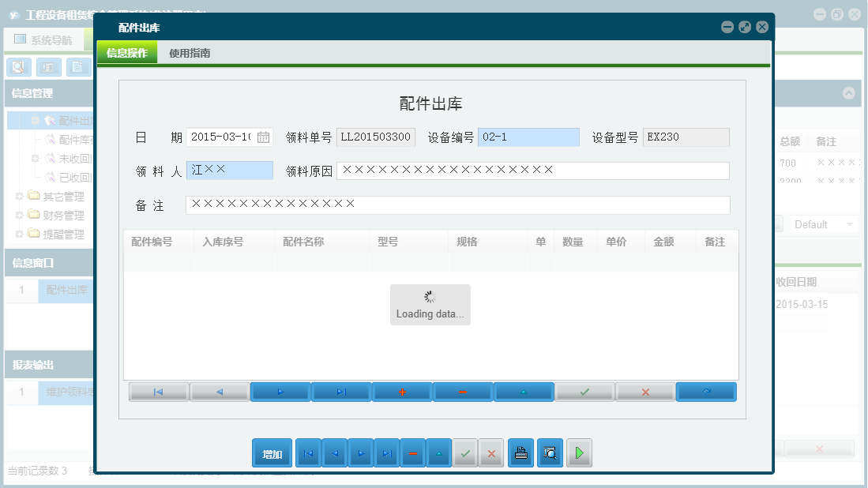Jump to the first record in the grid toolbar

(x=158, y=392)
